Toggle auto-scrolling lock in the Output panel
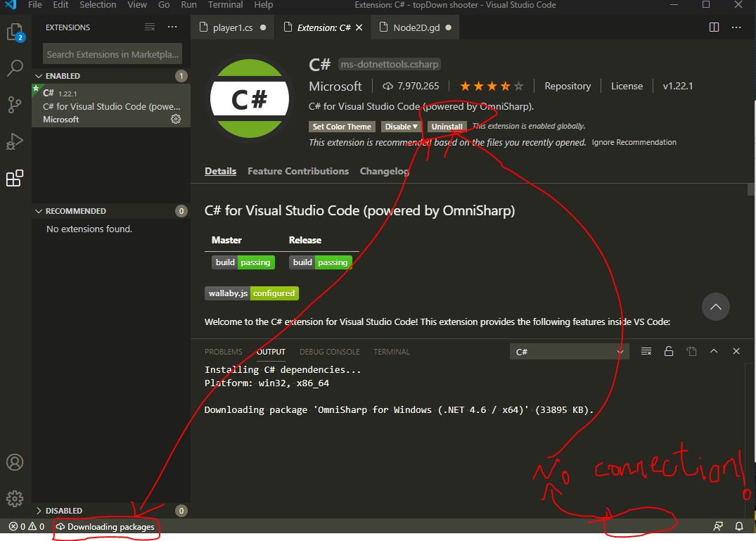This screenshot has width=756, height=541. click(x=668, y=351)
